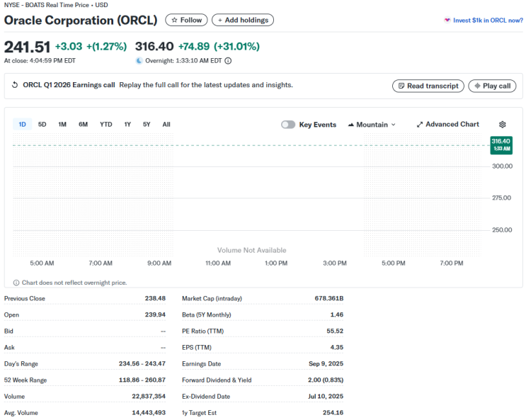
Task: Start the Play call button
Action: click(x=492, y=86)
